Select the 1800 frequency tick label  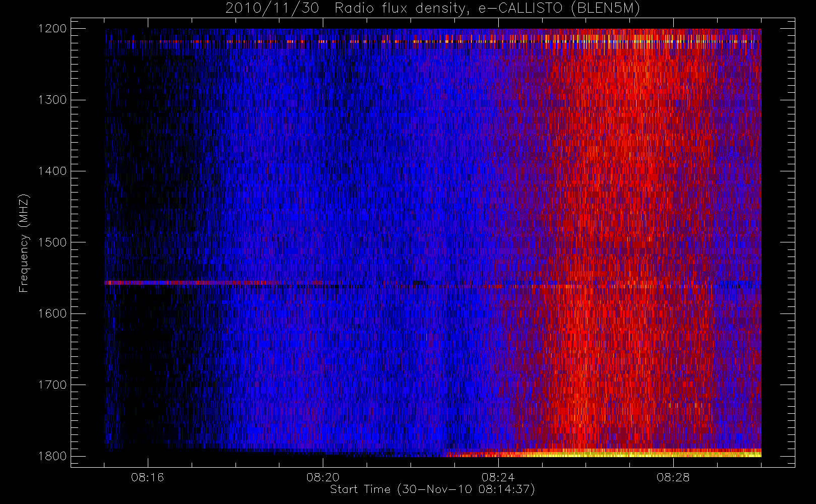pos(52,456)
